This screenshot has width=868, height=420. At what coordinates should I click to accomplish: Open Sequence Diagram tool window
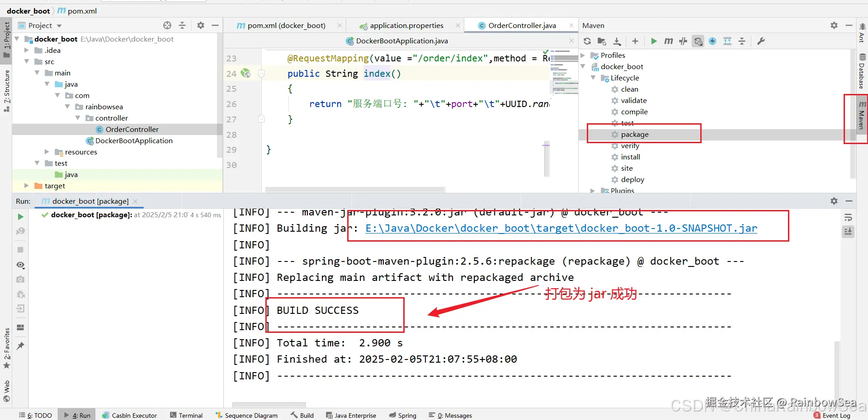pos(246,415)
